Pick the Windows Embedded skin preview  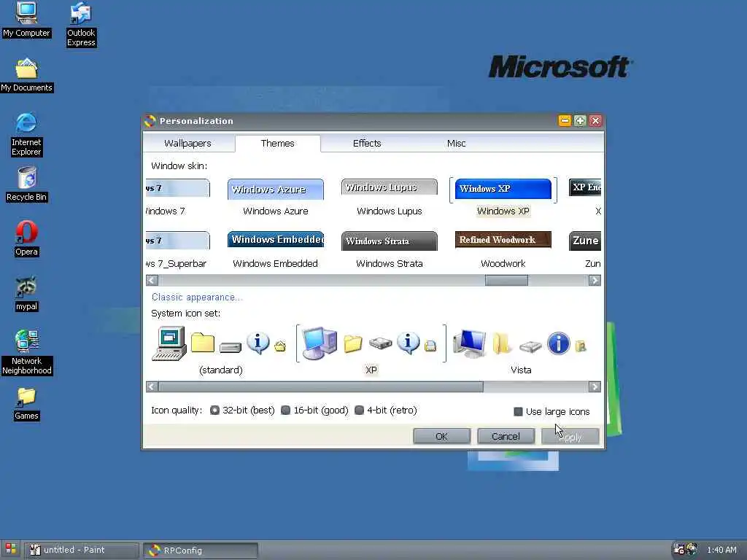275,239
